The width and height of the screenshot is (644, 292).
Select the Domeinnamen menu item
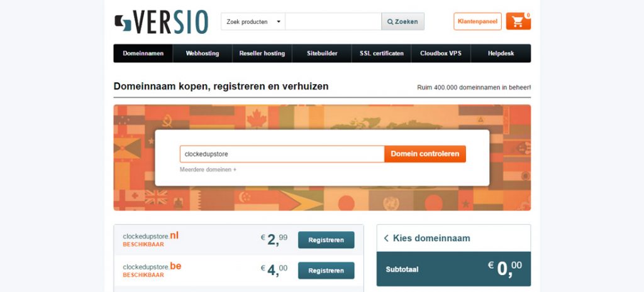(143, 53)
